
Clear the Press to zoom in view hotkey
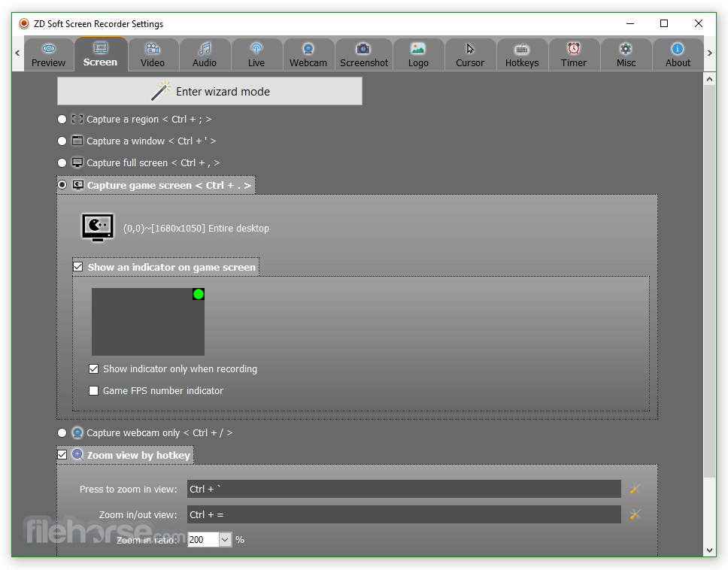coord(635,490)
